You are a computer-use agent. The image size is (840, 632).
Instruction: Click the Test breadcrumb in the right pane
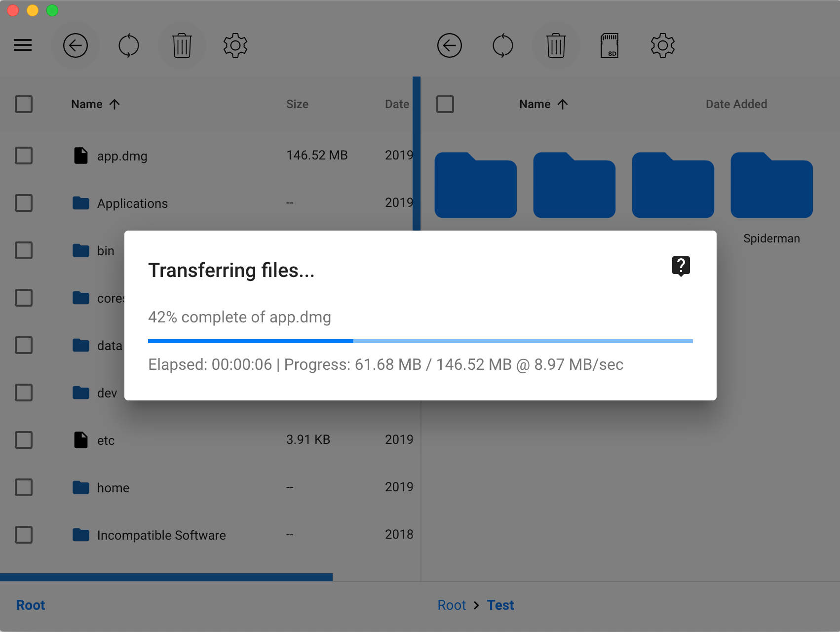pyautogui.click(x=500, y=605)
